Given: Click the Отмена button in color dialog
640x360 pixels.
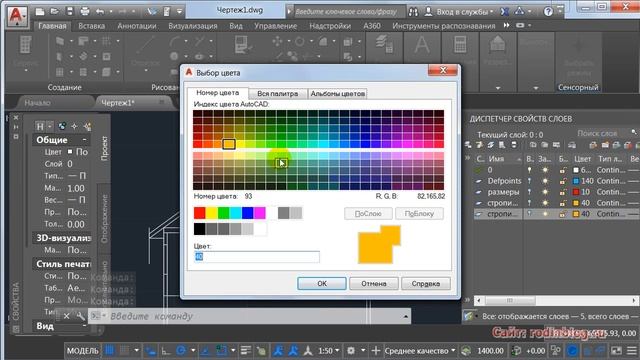Looking at the screenshot, I should tap(373, 283).
